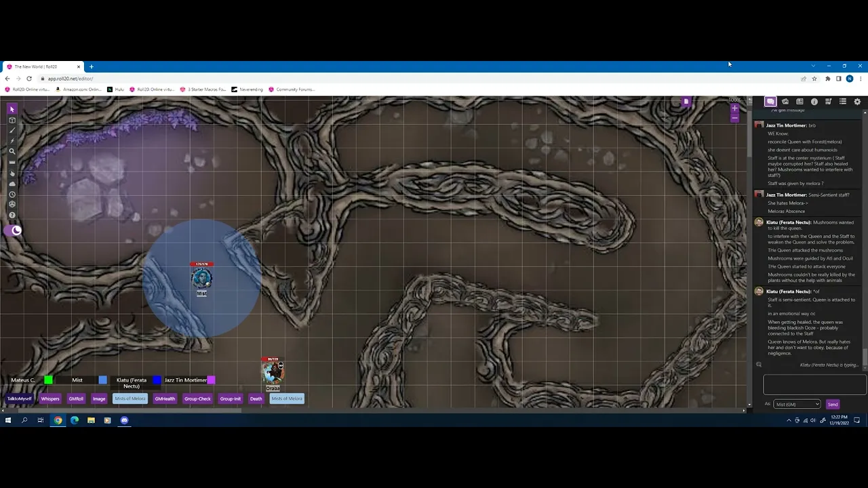Click the Mists of Melora button after Death
Viewport: 868px width, 488px height.
pyautogui.click(x=287, y=399)
